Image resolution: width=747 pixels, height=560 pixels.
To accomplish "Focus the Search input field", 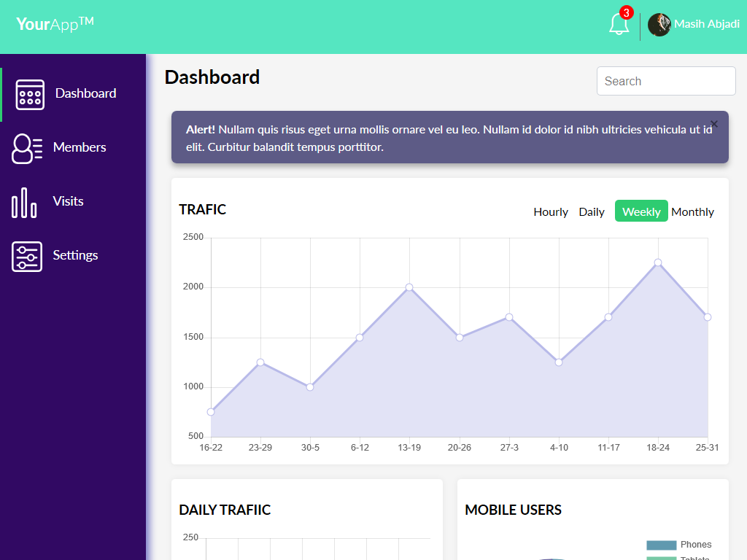I will 666,81.
